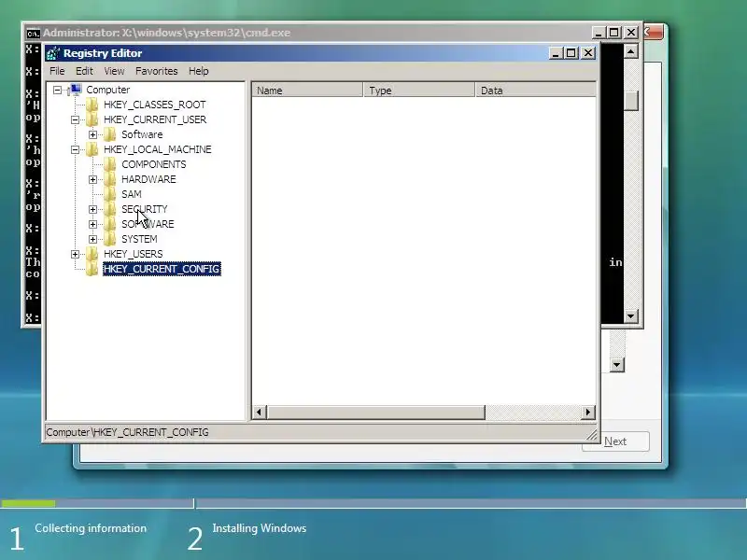Open the Edit menu

84,71
